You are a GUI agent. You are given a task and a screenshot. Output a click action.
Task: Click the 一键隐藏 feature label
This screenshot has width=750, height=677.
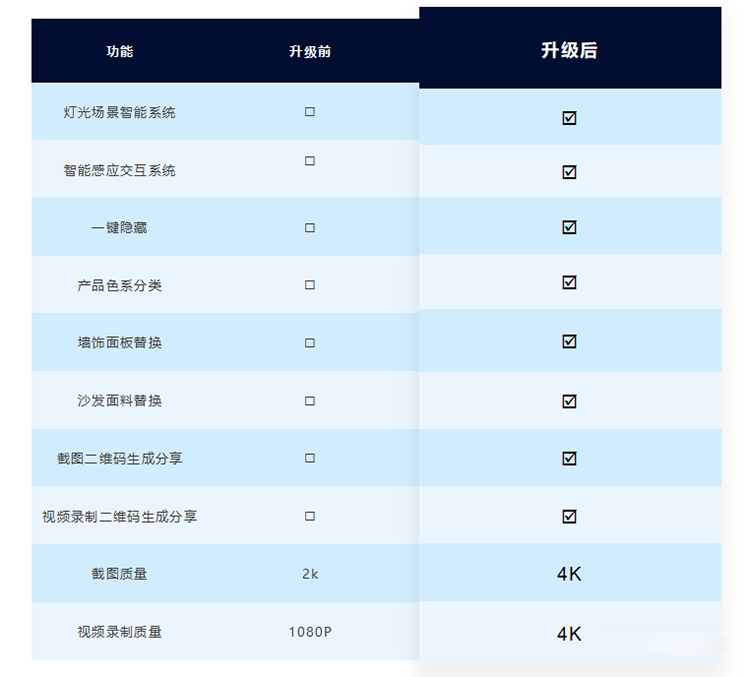[120, 228]
